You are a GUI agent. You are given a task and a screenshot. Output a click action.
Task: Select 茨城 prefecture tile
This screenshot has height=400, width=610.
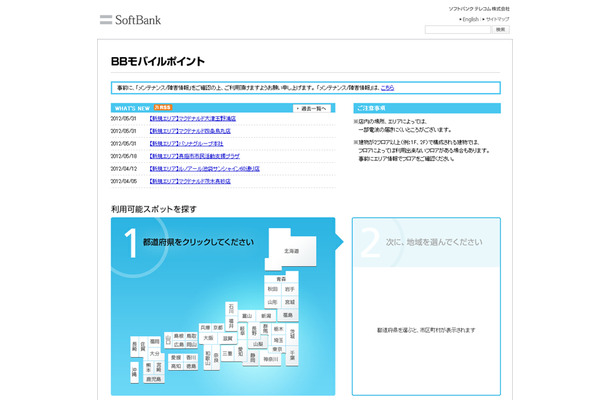pos(292,335)
